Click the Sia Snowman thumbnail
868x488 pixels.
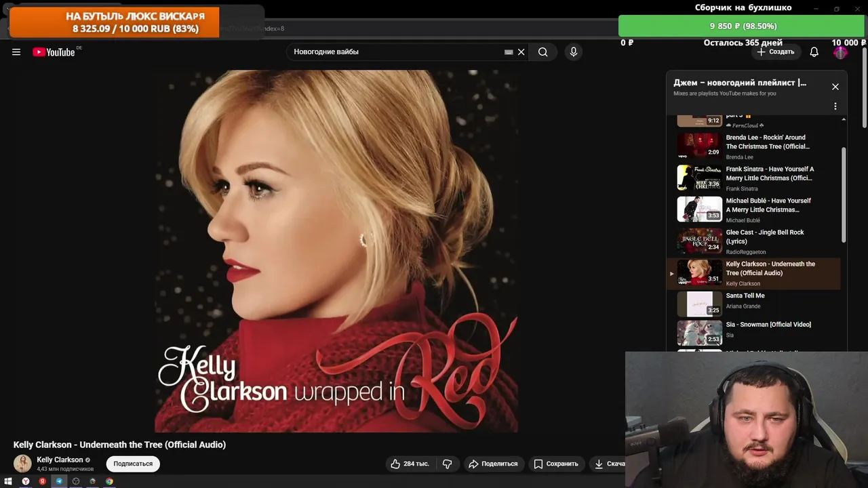click(x=699, y=333)
